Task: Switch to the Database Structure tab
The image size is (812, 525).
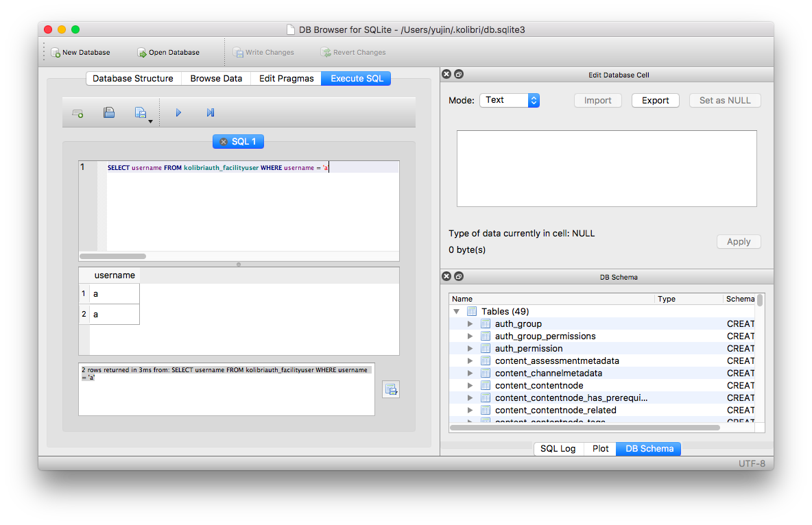Action: [133, 79]
